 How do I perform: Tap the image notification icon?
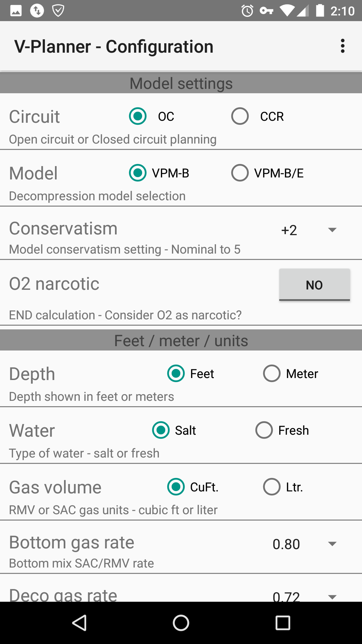coord(16,11)
